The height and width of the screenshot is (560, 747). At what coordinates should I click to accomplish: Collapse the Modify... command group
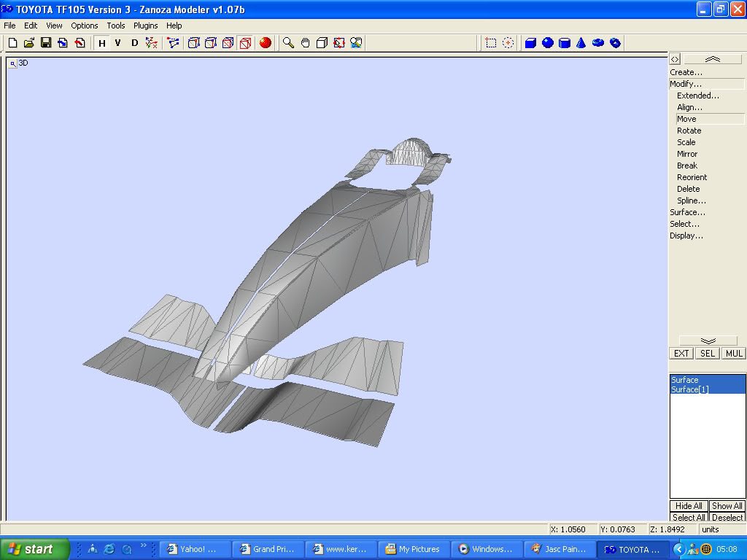[706, 84]
